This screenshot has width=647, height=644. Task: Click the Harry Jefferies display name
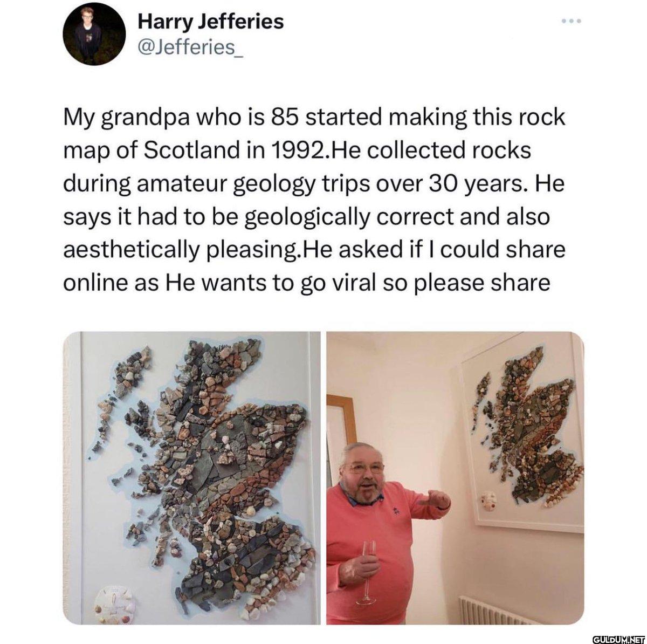click(x=211, y=22)
